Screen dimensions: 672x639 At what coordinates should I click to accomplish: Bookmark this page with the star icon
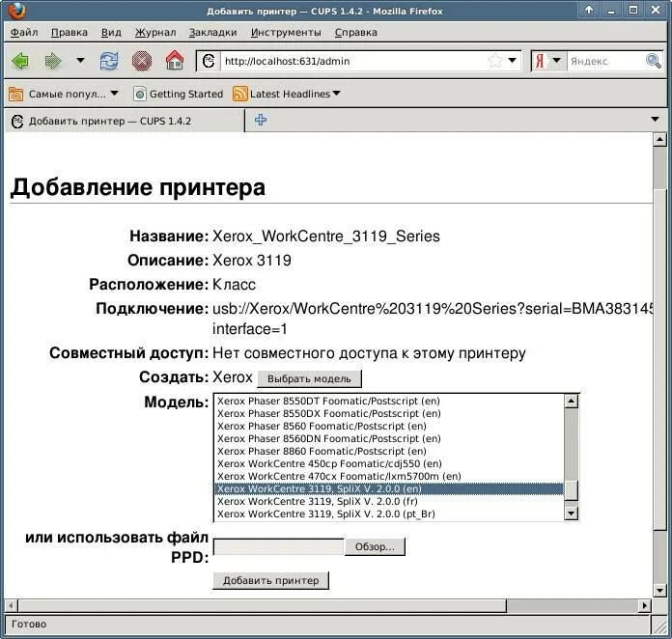494,61
